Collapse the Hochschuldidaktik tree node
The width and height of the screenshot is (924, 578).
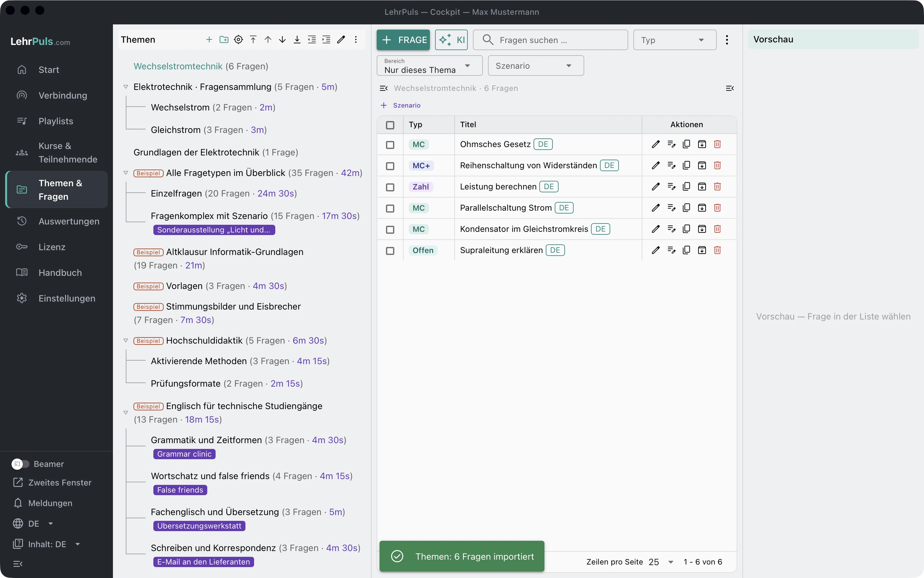point(126,341)
